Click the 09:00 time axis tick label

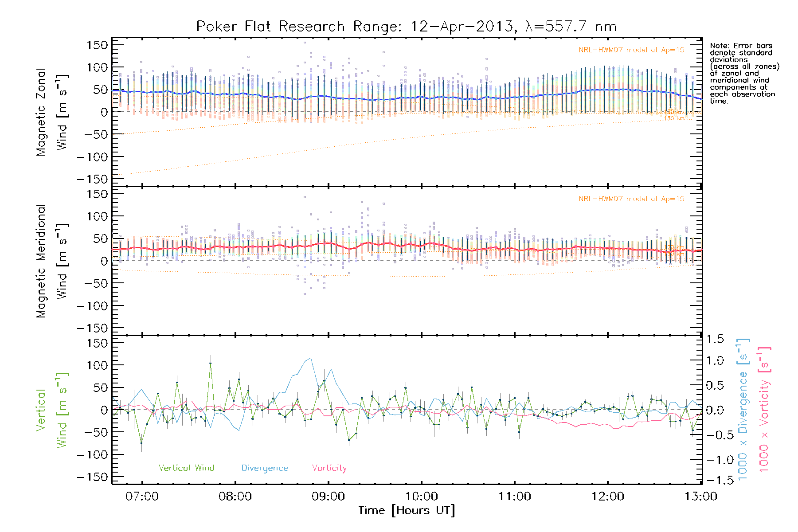328,496
